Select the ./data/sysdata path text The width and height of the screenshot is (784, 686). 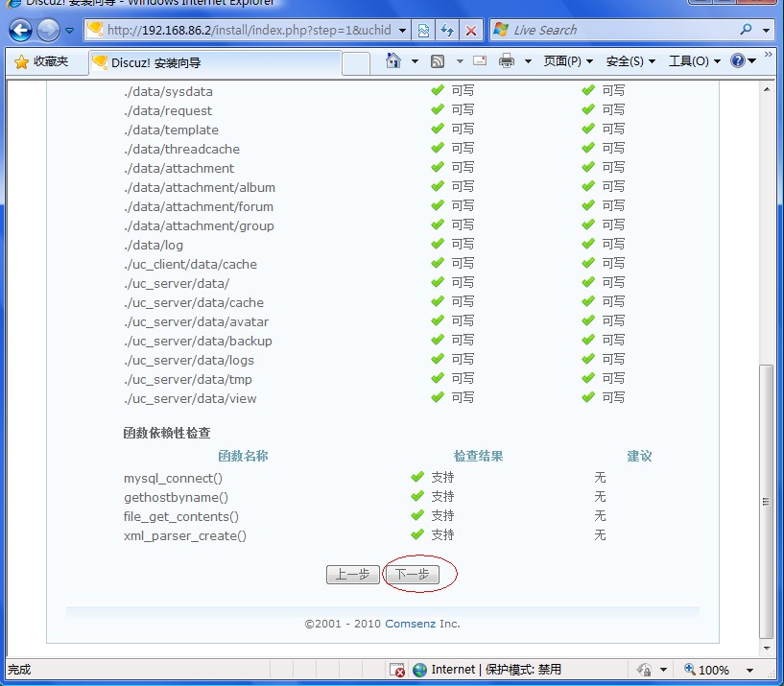tap(169, 91)
